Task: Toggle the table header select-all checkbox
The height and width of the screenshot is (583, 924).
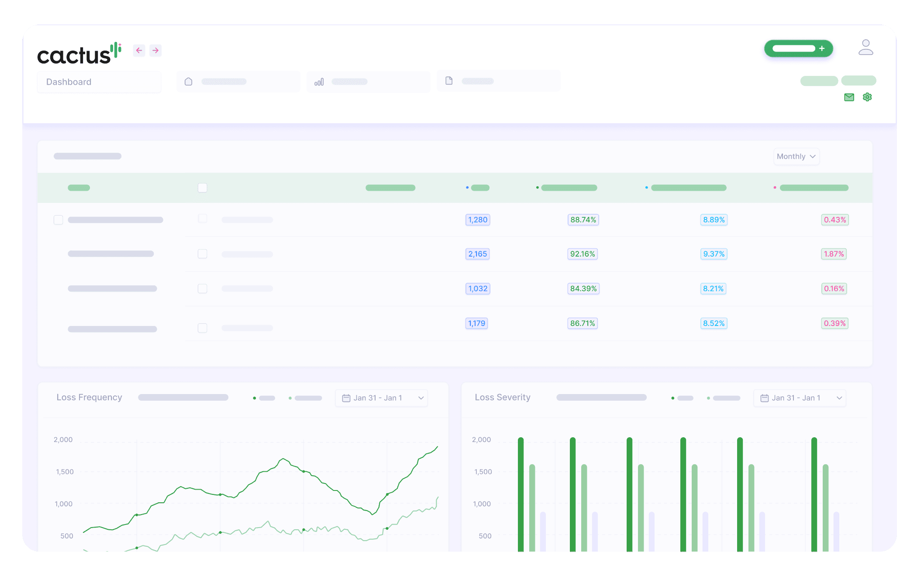Action: click(202, 188)
